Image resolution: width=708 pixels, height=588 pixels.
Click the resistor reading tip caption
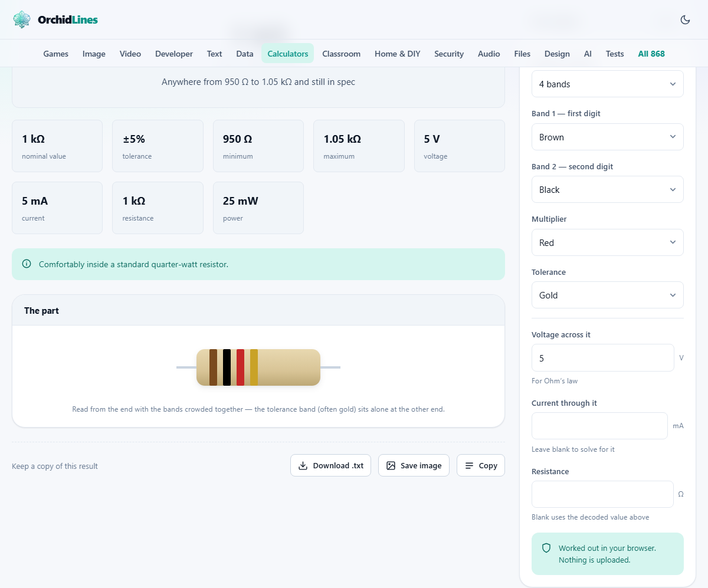click(x=258, y=409)
